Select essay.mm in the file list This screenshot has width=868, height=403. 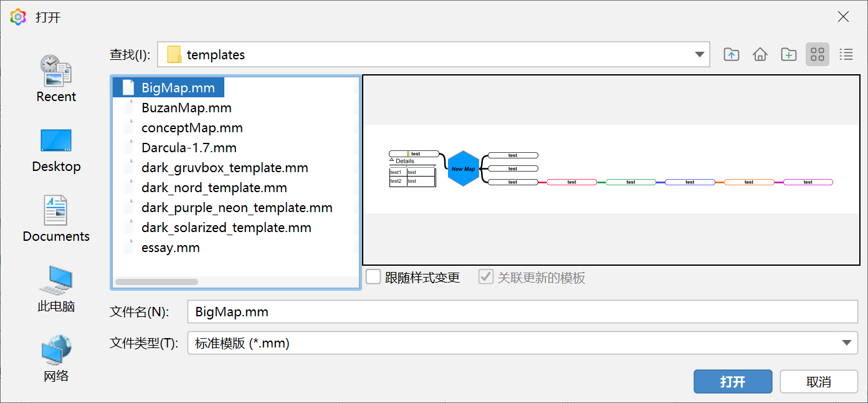pos(171,248)
